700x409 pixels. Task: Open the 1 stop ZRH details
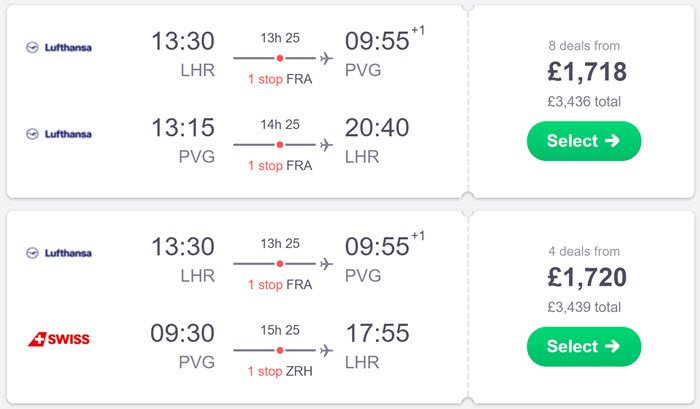(x=280, y=371)
